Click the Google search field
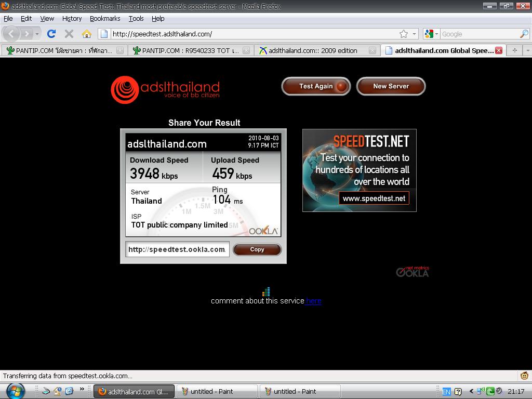Image resolution: width=532 pixels, height=399 pixels. [x=480, y=34]
